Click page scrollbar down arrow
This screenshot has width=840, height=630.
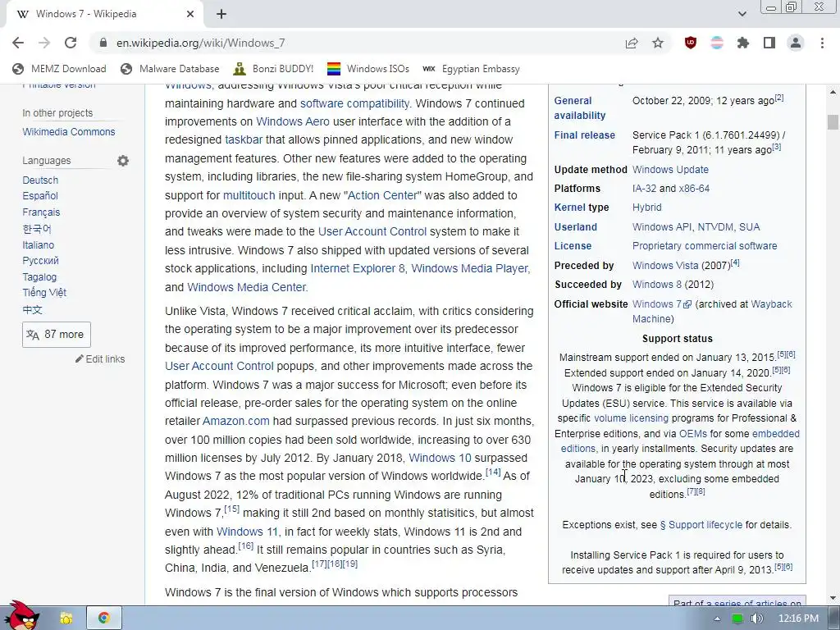click(833, 598)
